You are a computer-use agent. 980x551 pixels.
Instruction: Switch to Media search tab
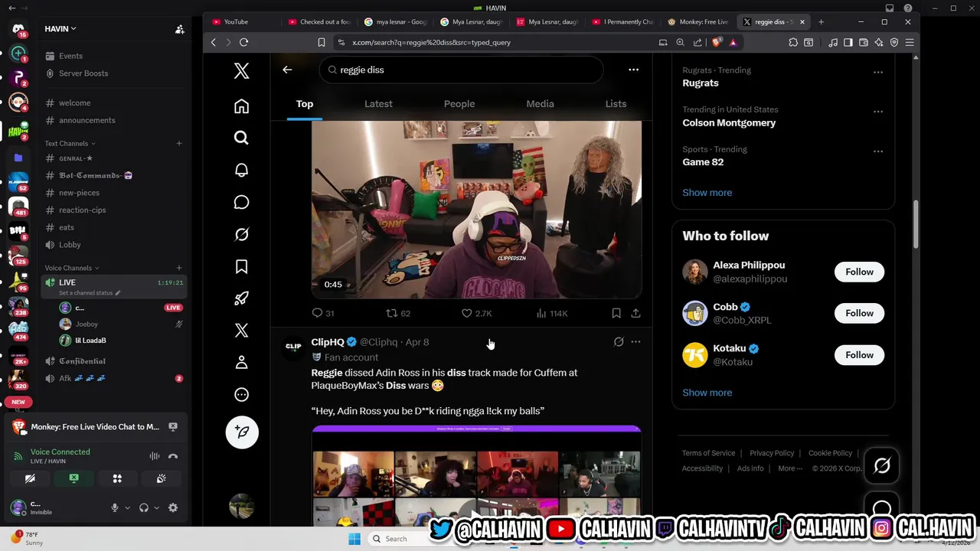coord(540,104)
